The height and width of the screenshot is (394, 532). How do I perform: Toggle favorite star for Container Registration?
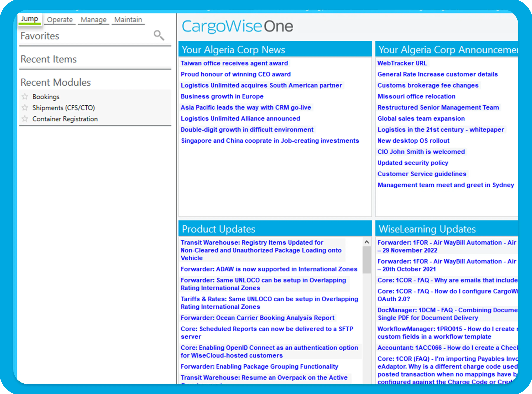pos(25,118)
